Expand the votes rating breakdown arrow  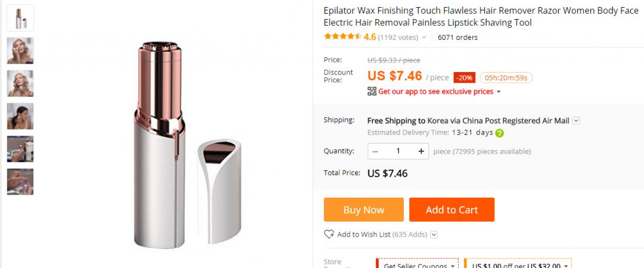coord(424,38)
